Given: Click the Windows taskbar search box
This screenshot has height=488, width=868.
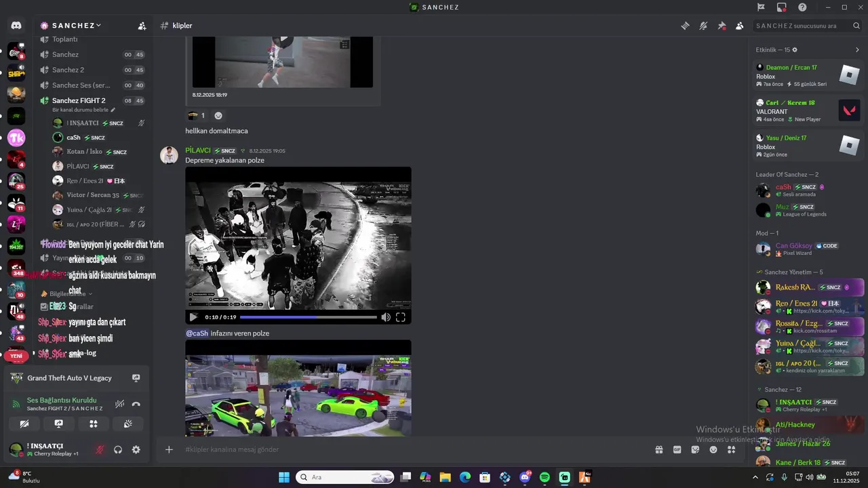Looking at the screenshot, I should pos(345,477).
